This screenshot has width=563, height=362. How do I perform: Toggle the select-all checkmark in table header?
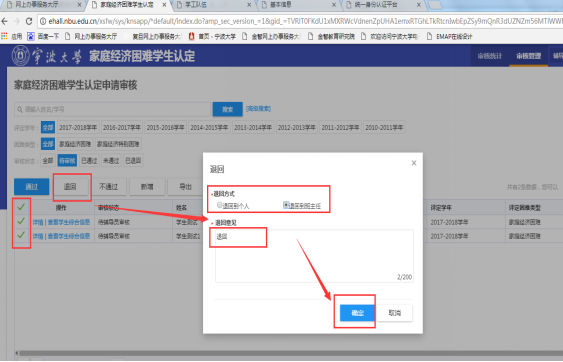tap(21, 206)
